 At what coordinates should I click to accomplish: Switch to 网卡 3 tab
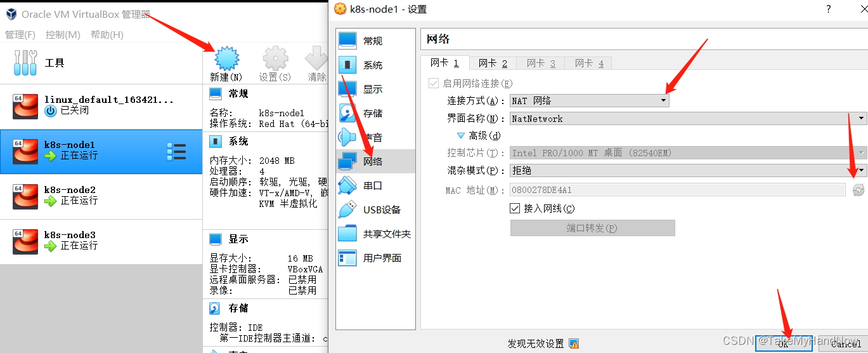click(x=541, y=63)
